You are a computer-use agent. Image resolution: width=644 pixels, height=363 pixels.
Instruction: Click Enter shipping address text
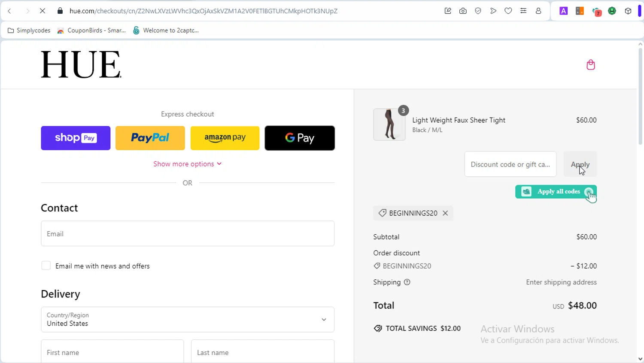[x=561, y=282]
